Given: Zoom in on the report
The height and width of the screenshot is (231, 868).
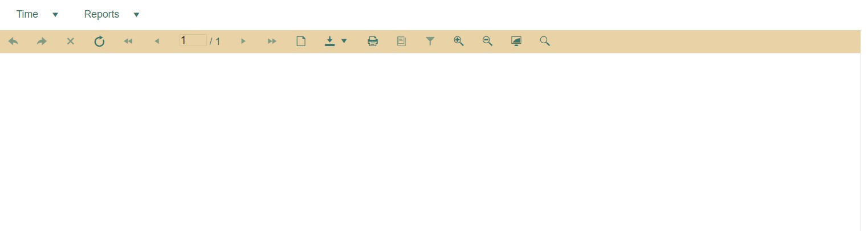Looking at the screenshot, I should point(459,41).
